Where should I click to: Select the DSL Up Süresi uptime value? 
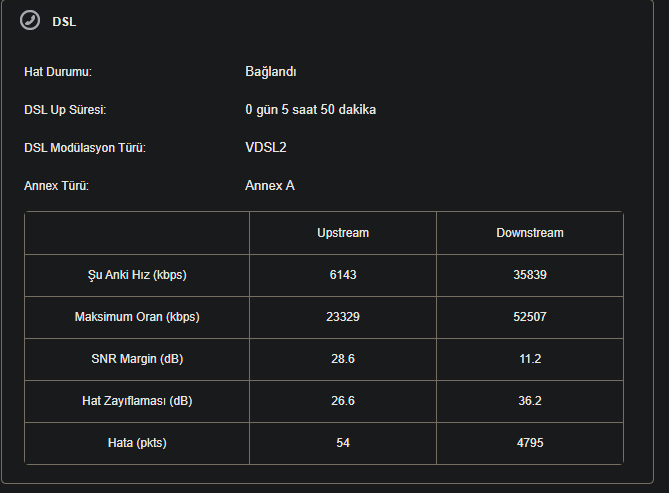pos(310,110)
